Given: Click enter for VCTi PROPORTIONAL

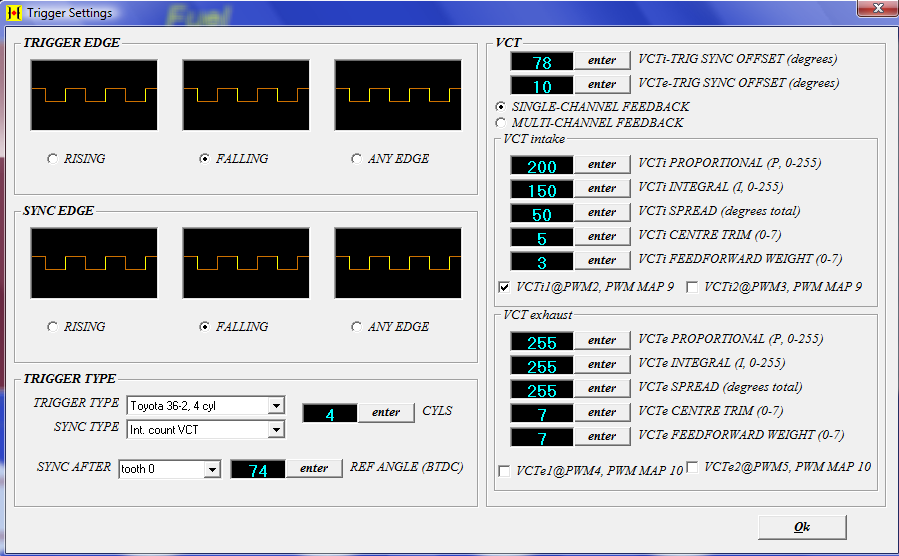Looking at the screenshot, I should point(602,165).
